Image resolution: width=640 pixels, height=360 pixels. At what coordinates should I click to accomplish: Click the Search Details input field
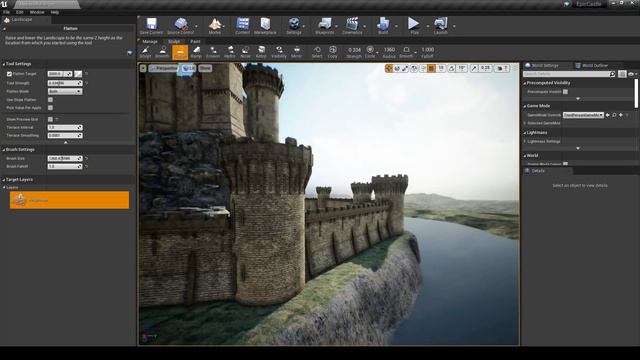tap(566, 74)
